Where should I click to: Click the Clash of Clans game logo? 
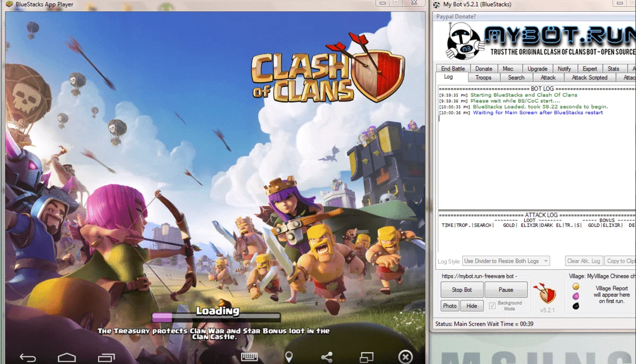pos(328,67)
